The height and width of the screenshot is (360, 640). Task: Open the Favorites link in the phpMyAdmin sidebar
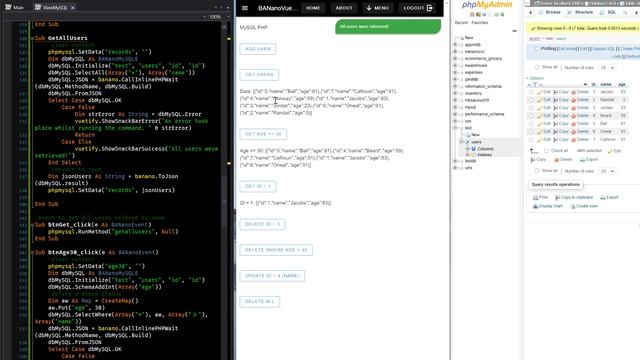[480, 23]
